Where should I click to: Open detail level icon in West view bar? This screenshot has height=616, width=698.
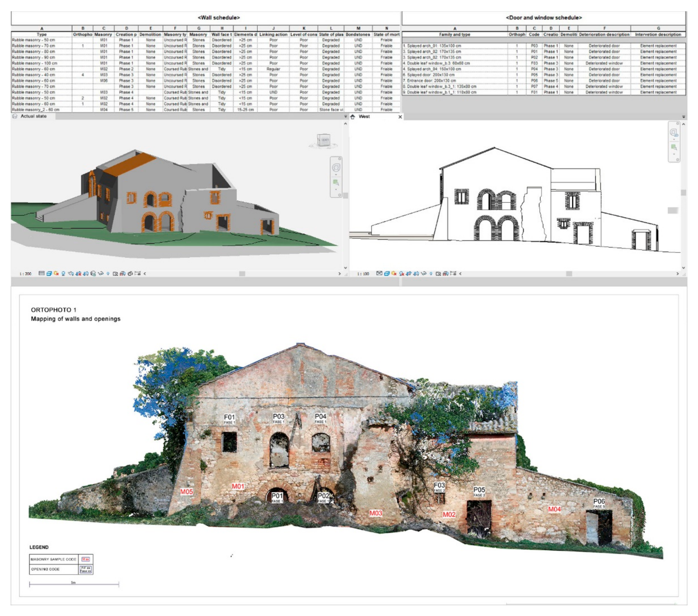[379, 274]
